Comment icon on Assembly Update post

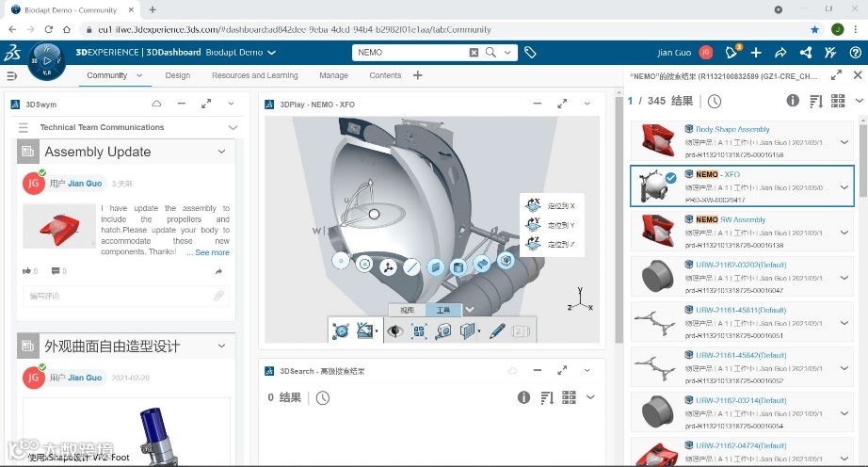pyautogui.click(x=56, y=271)
